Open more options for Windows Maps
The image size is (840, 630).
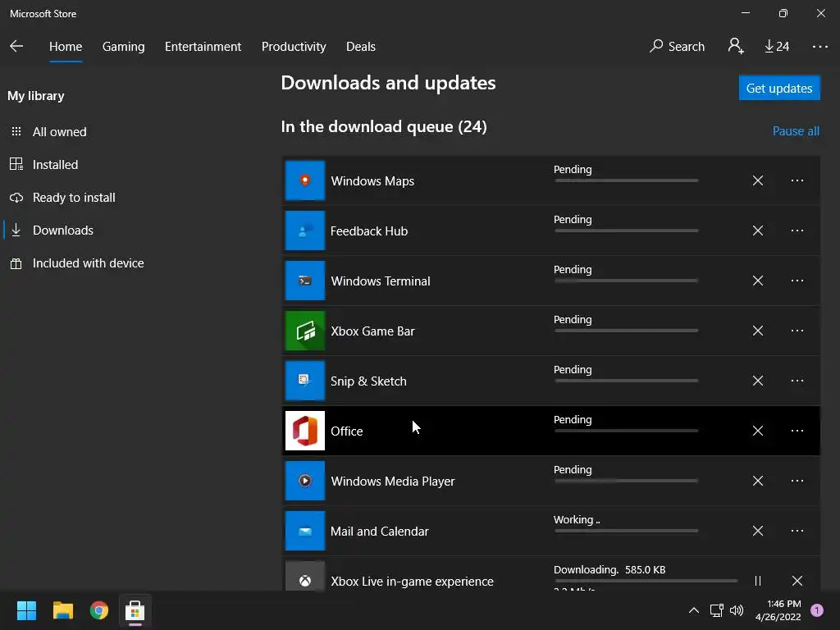(797, 180)
